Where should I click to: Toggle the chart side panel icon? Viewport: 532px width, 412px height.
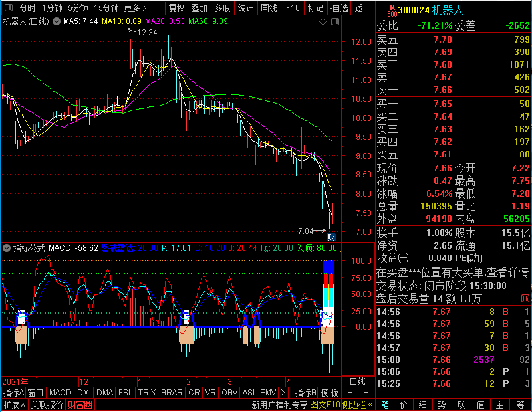[335, 22]
